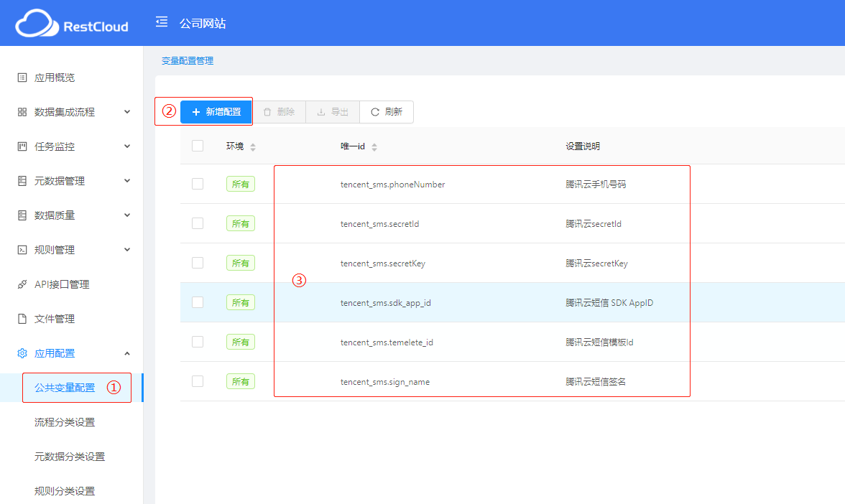Collapse sidebar using the menu fold icon
Image resolution: width=845 pixels, height=504 pixels.
click(162, 22)
